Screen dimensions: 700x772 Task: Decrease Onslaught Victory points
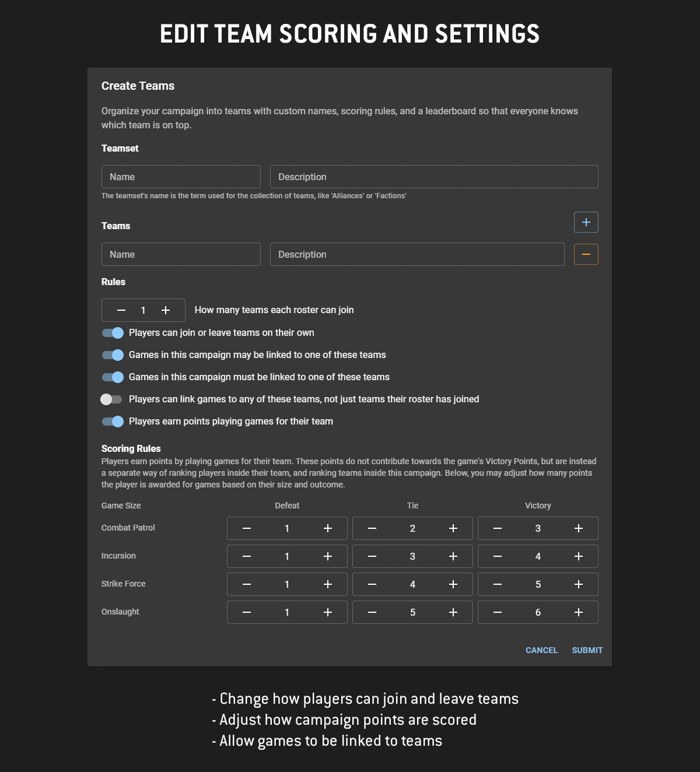pos(498,612)
